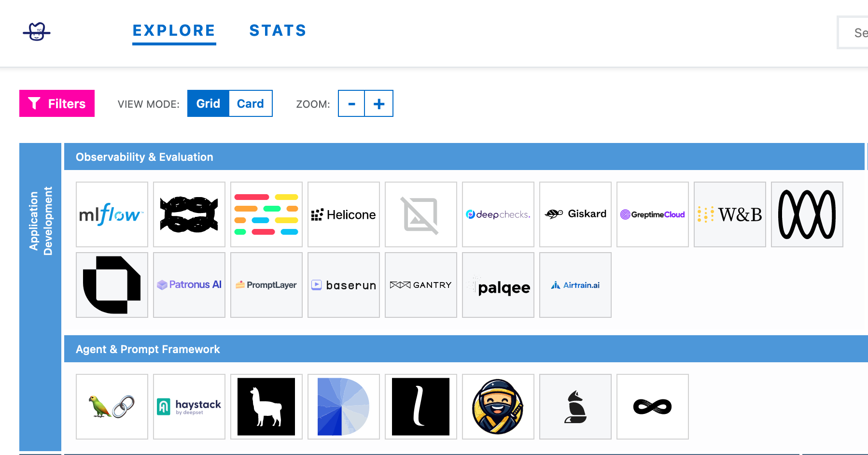Click the GANTRY tile
Image resolution: width=868 pixels, height=455 pixels.
421,285
